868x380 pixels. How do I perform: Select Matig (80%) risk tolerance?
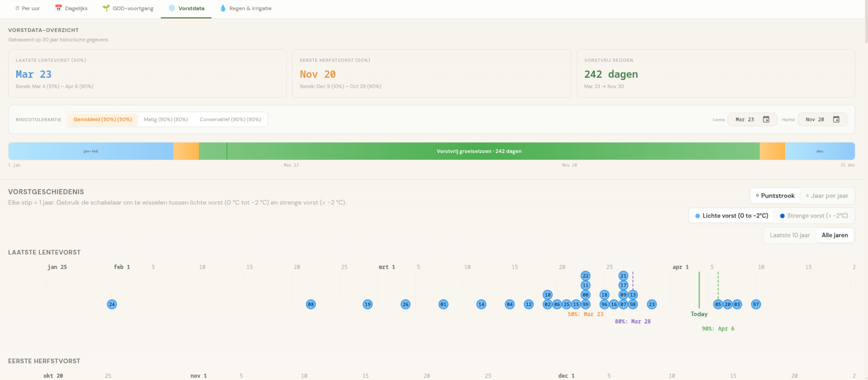pyautogui.click(x=166, y=119)
